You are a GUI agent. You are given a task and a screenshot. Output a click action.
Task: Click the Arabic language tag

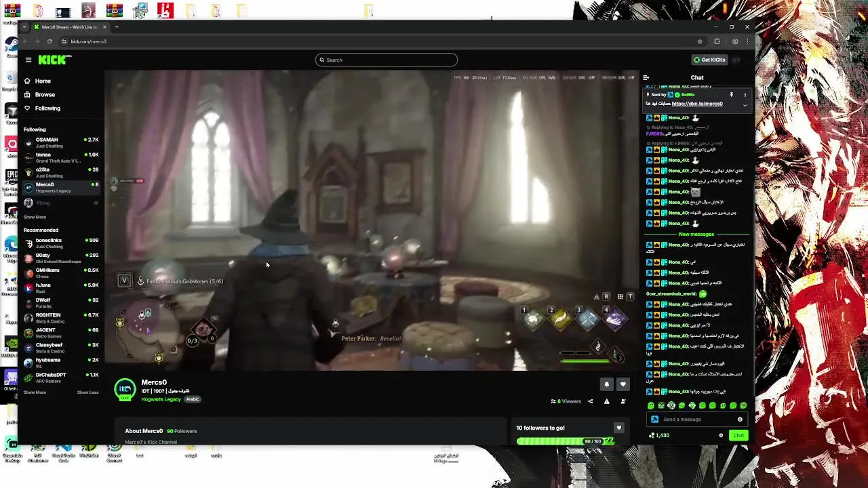pyautogui.click(x=193, y=399)
